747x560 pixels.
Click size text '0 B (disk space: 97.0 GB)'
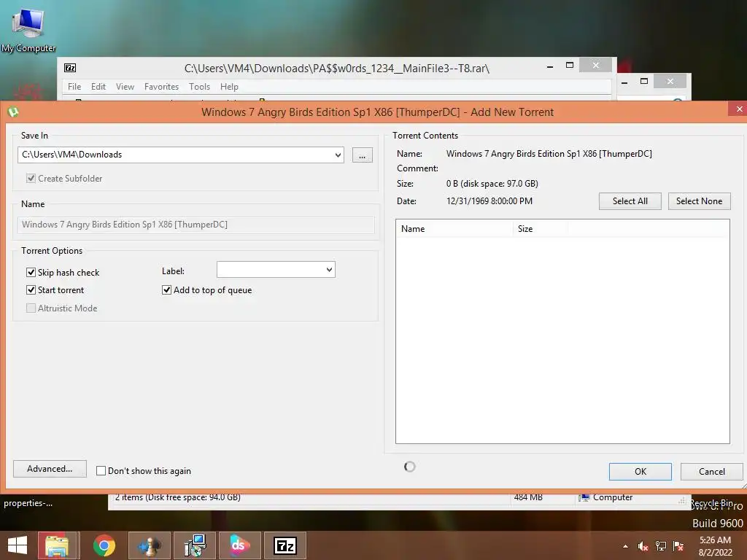point(492,183)
